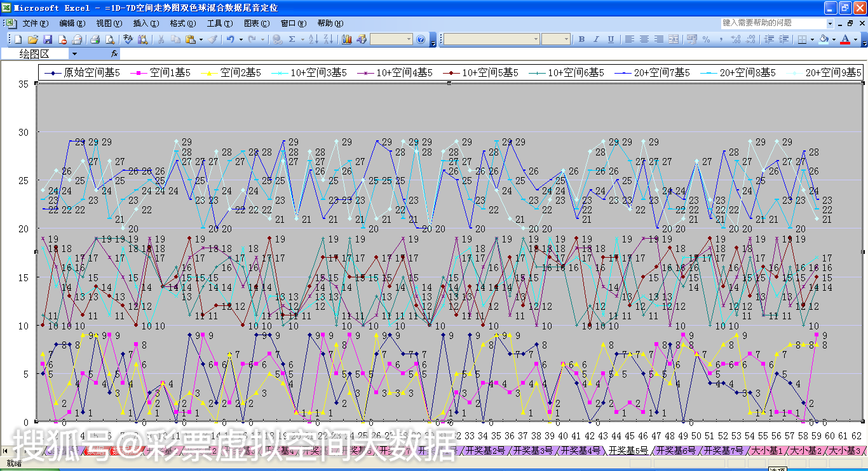Pick the Fill Color bucket swatch
Viewport: 868px width, 471px height.
click(824, 39)
